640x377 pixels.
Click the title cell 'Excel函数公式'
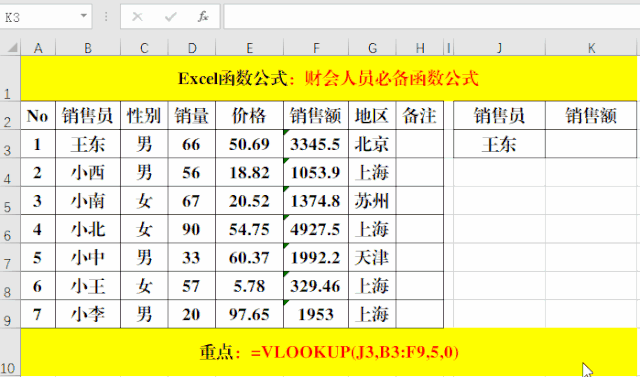[x=329, y=78]
